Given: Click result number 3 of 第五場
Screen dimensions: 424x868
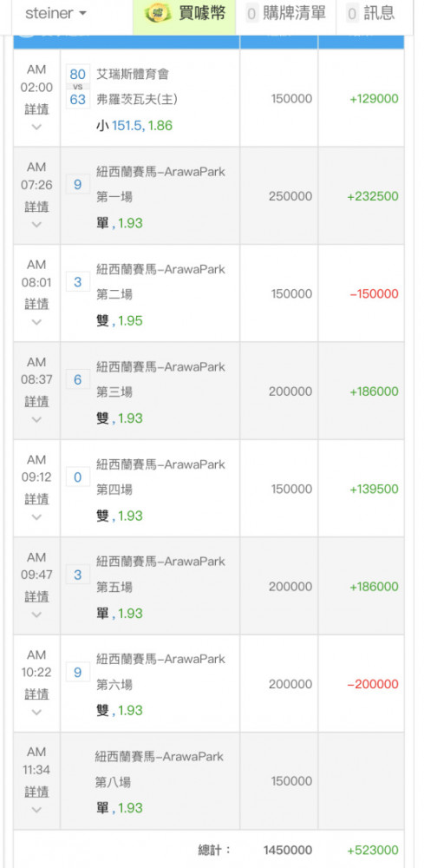Looking at the screenshot, I should pyautogui.click(x=77, y=575).
